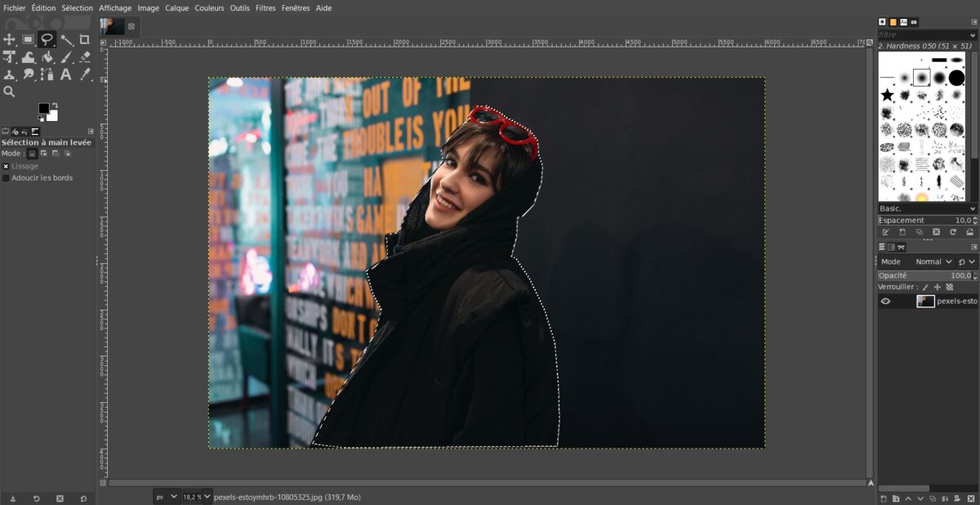This screenshot has height=505, width=980.
Task: Swap foreground and background colors
Action: pos(54,105)
